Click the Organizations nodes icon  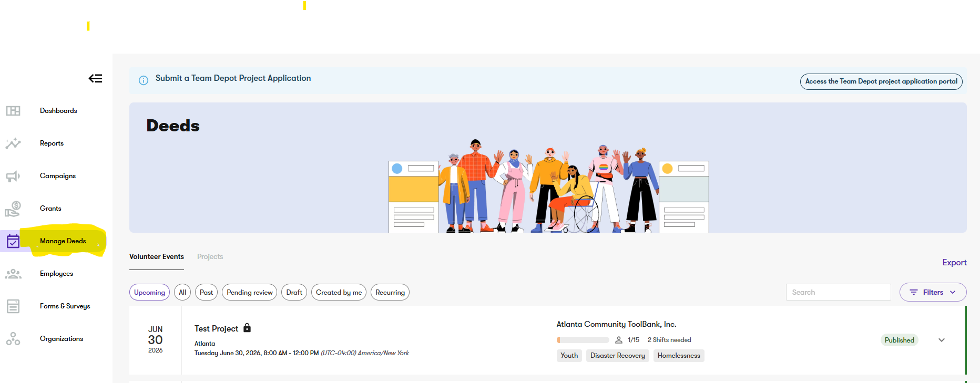13,339
